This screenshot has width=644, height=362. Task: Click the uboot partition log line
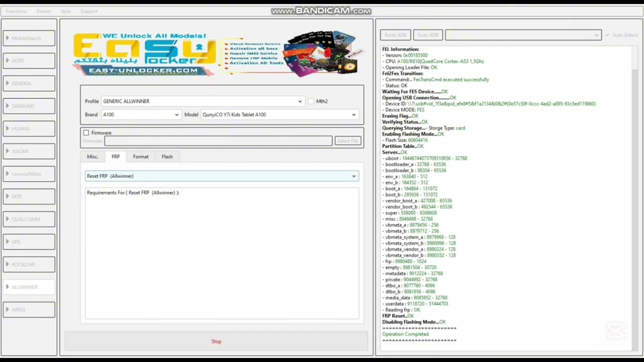click(425, 158)
